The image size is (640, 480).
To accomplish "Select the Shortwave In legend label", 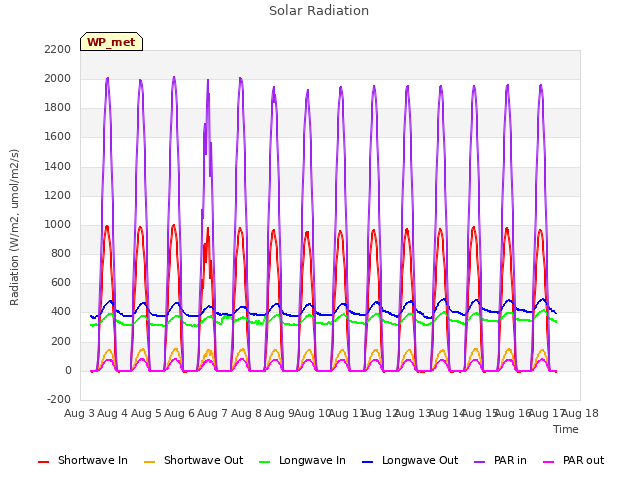I will (93, 460).
